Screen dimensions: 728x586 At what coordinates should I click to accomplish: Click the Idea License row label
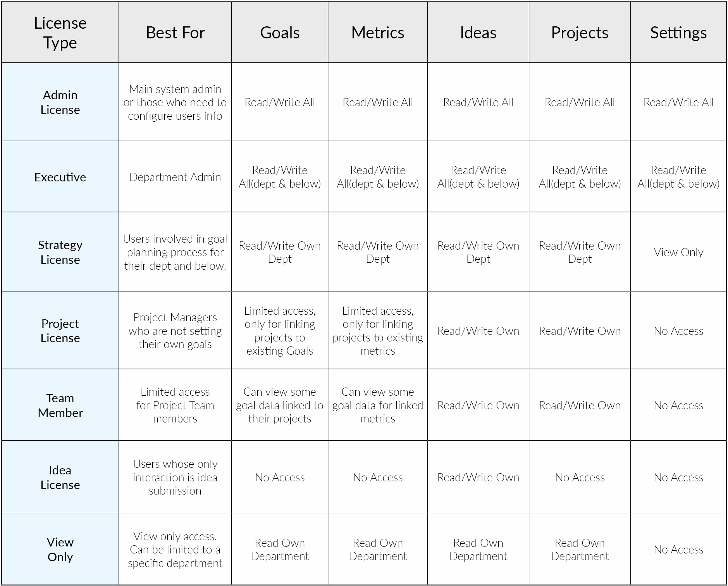(x=60, y=477)
